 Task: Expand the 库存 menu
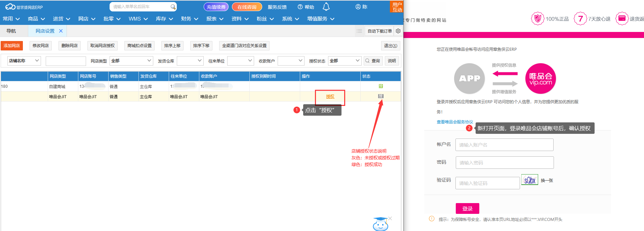(164, 19)
